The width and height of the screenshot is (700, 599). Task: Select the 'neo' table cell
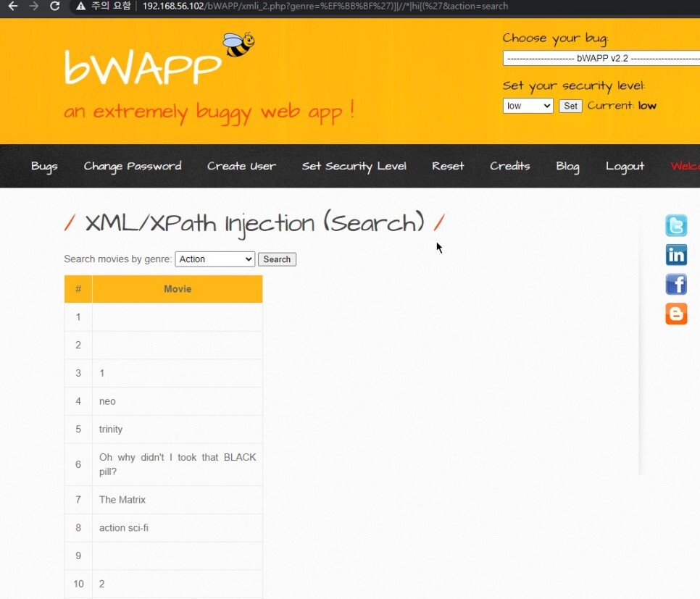click(178, 401)
